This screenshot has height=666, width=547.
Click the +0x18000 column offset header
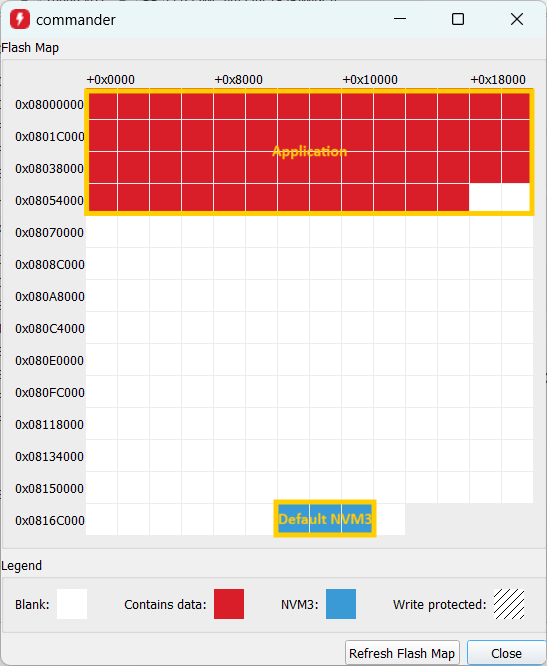(498, 80)
